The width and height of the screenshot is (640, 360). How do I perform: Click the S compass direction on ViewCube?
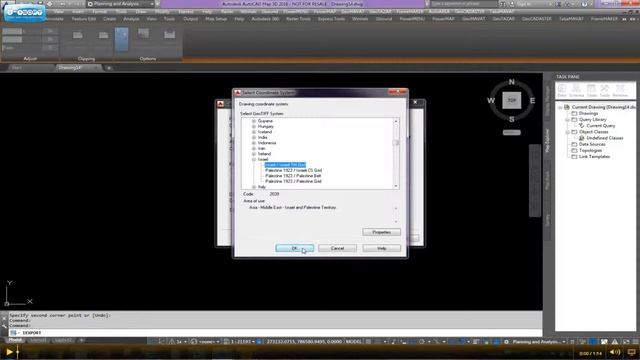point(511,119)
